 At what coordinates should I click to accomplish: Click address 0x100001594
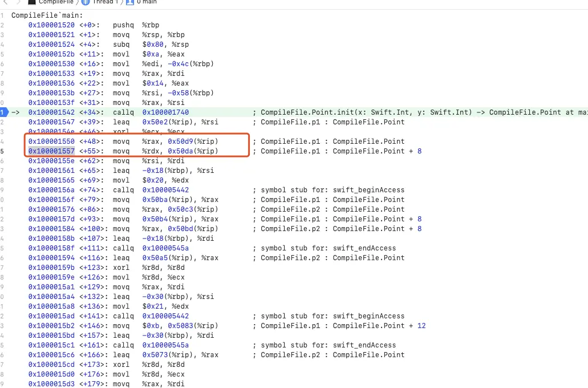pyautogui.click(x=51, y=258)
